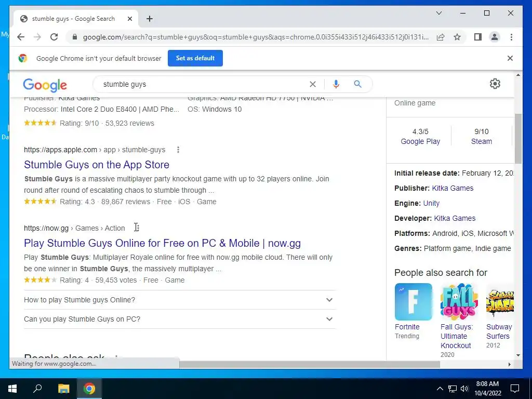Select the 'Rating: 4.3 · 89,867 reviews' text

(x=105, y=202)
